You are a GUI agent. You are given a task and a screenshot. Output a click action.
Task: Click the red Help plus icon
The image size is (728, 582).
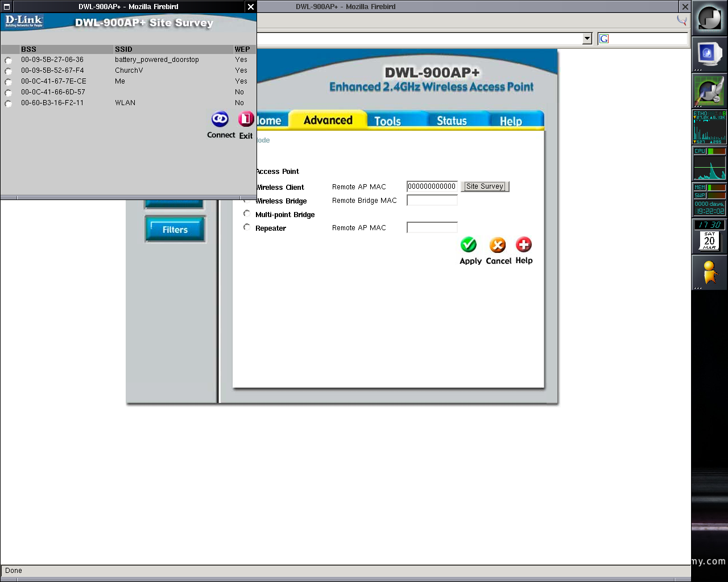pyautogui.click(x=524, y=245)
